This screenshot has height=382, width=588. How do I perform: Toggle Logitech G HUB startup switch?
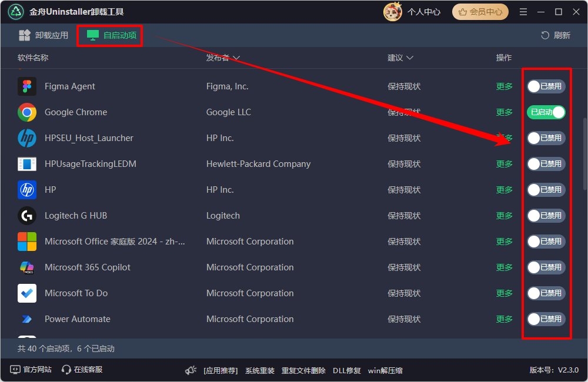(546, 216)
